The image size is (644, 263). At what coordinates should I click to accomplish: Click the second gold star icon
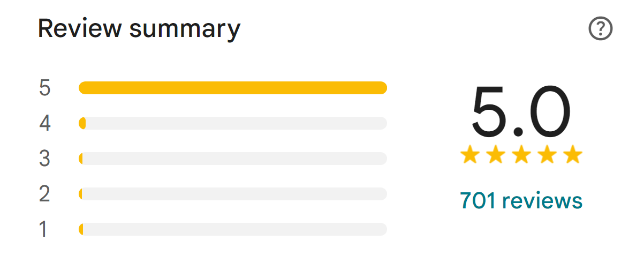pyautogui.click(x=496, y=154)
